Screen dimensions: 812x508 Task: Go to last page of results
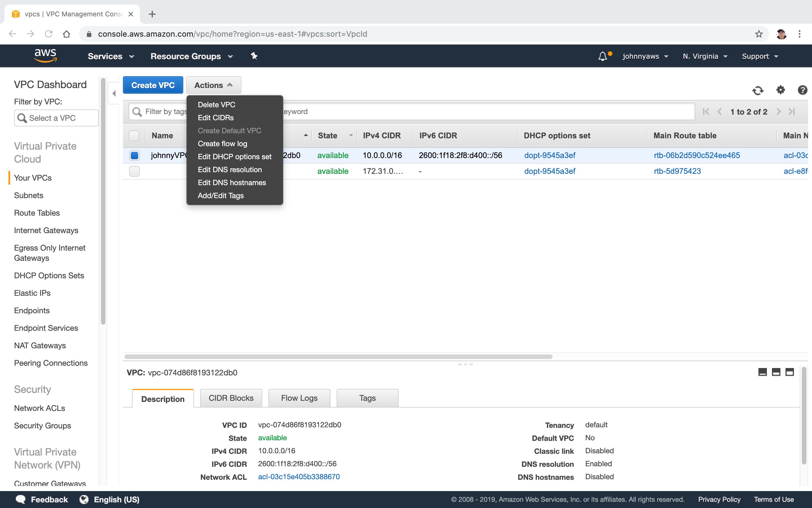click(x=792, y=111)
